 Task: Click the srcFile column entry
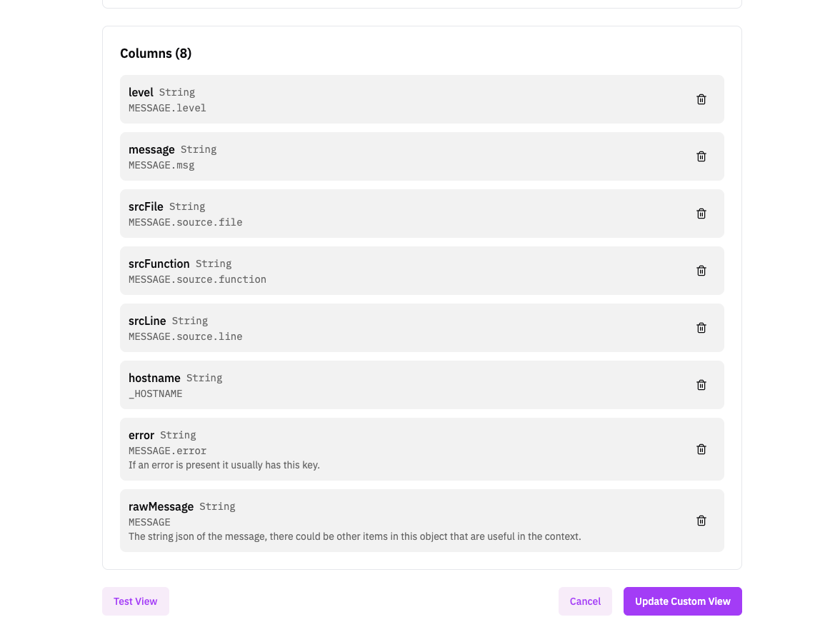coord(400,214)
